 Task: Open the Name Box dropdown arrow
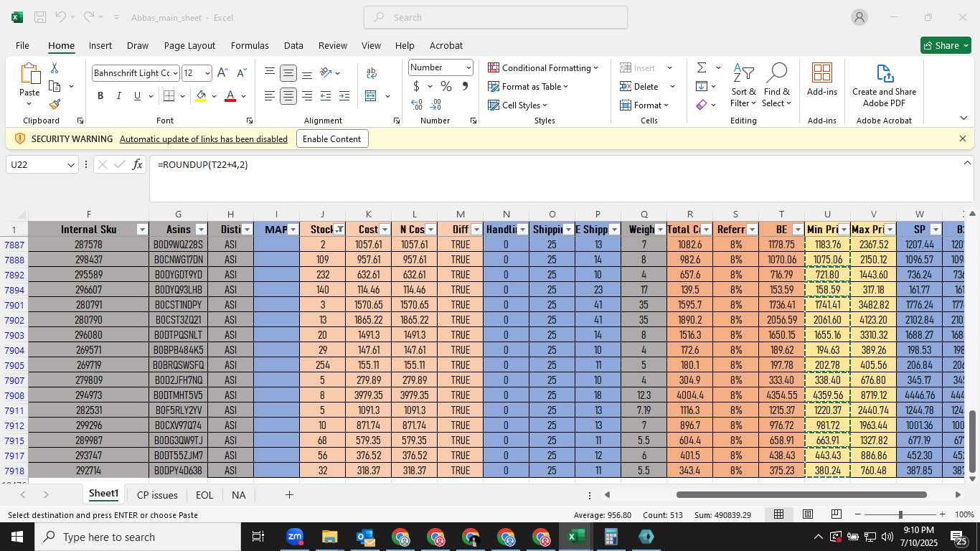click(70, 165)
